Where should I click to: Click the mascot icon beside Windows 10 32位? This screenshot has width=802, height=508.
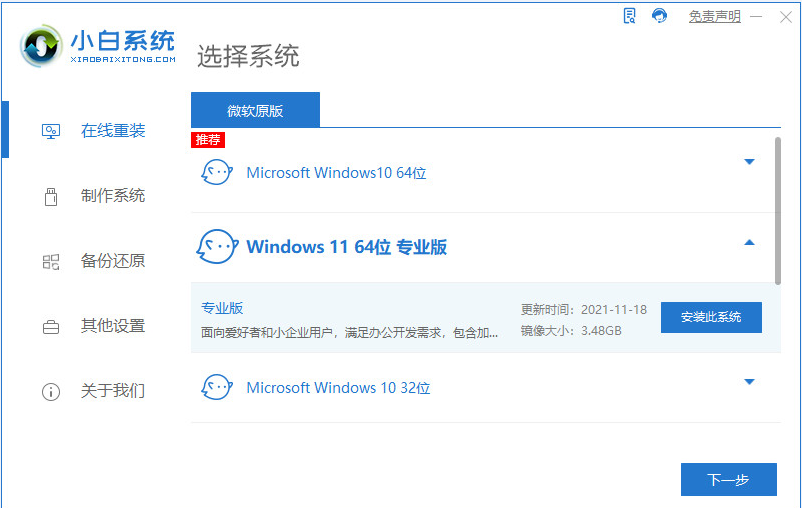[x=217, y=387]
